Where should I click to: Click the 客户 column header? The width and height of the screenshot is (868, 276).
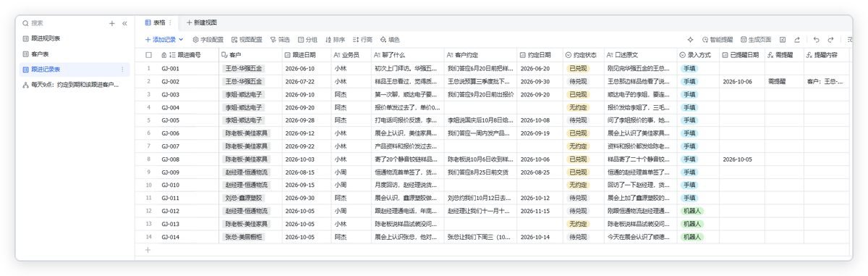pos(250,54)
